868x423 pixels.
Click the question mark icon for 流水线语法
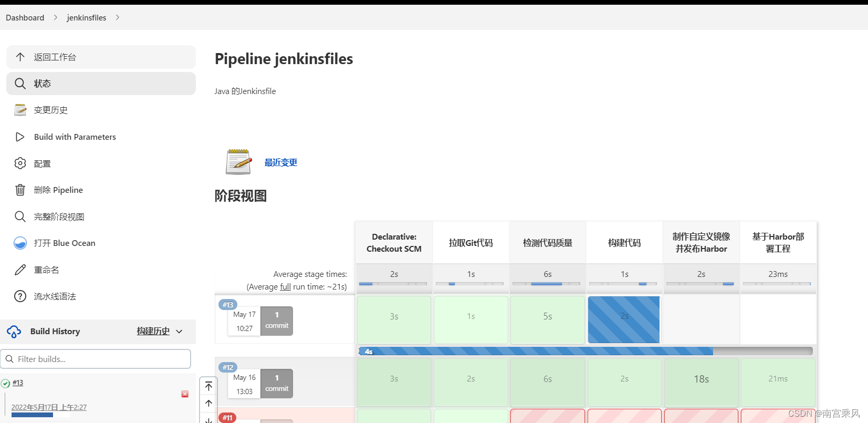click(x=20, y=296)
